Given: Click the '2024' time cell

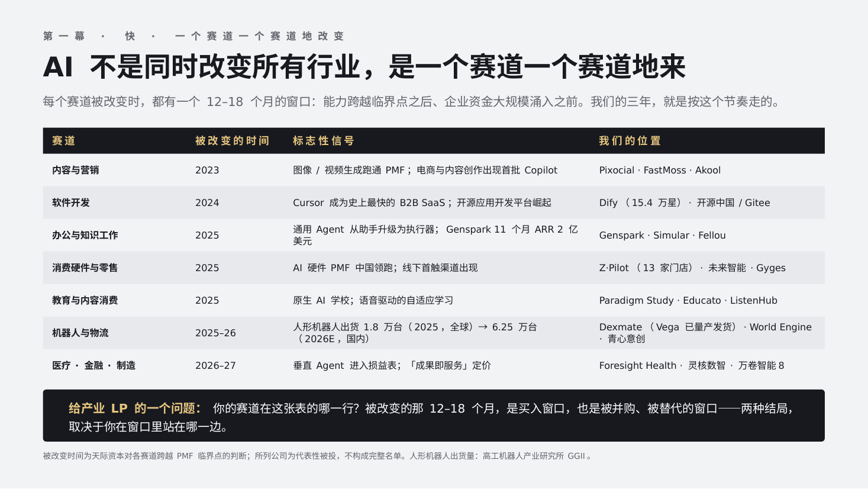Looking at the screenshot, I should point(207,202).
